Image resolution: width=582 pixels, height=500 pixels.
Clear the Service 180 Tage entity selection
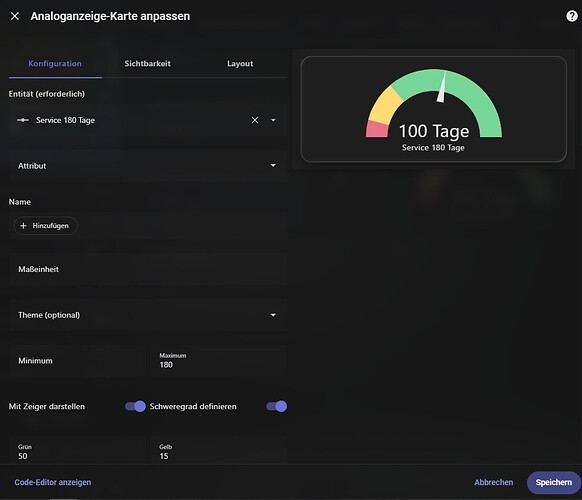(255, 120)
